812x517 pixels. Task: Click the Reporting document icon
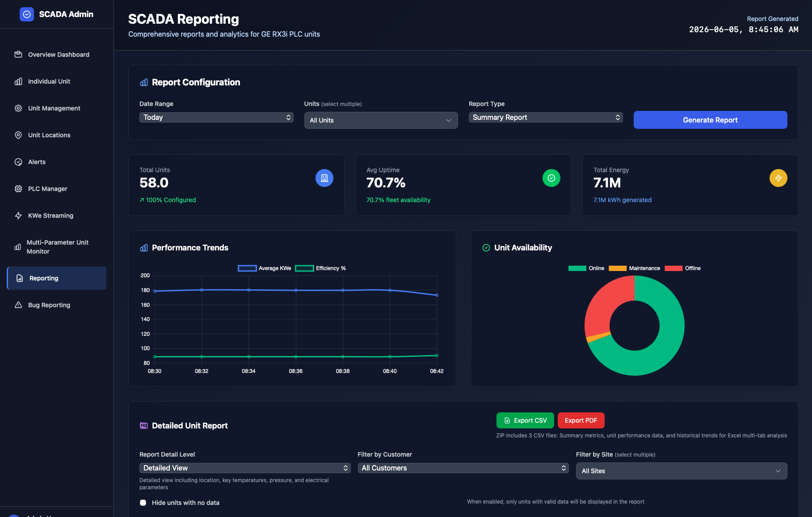click(20, 278)
